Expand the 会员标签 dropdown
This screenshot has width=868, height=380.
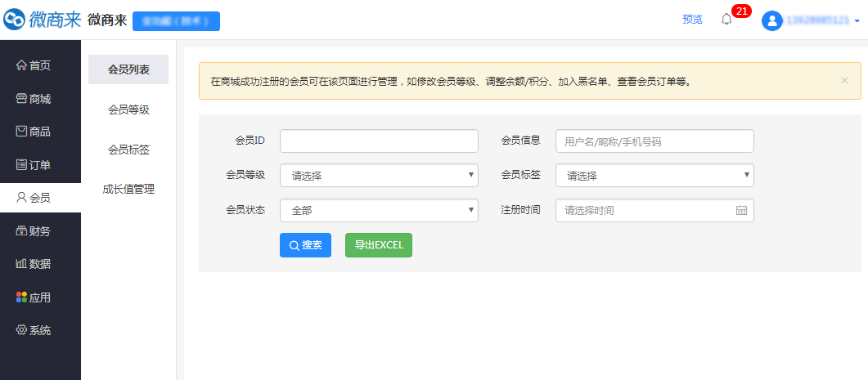[x=654, y=176]
